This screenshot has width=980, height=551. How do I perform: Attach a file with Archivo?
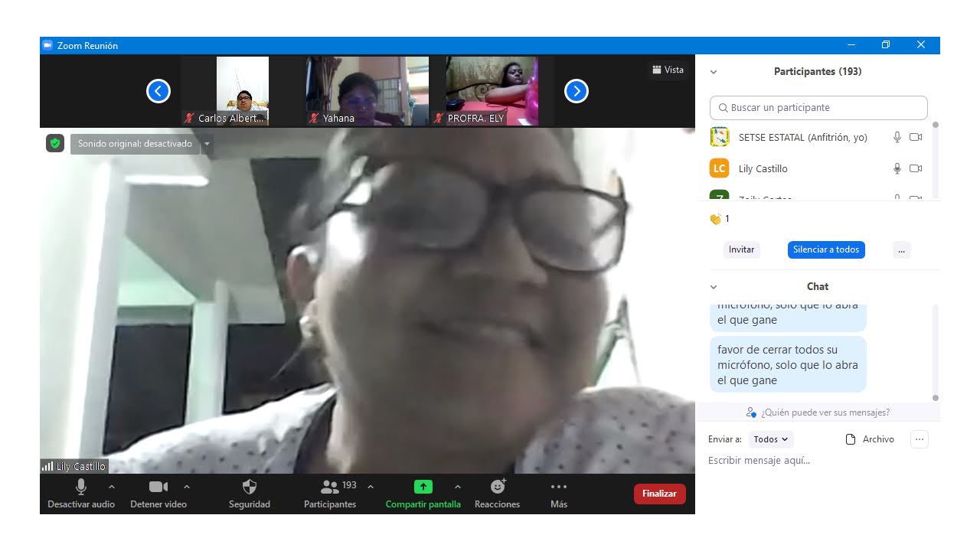(870, 439)
